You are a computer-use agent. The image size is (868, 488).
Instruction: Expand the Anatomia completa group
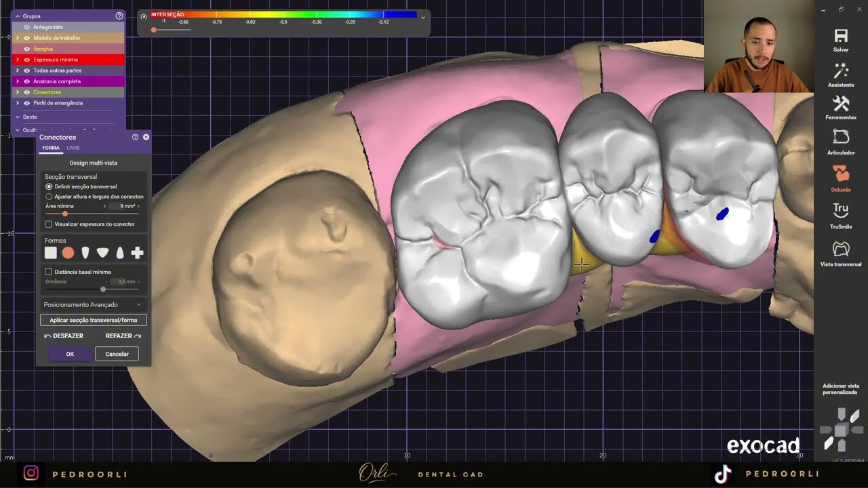click(x=18, y=81)
